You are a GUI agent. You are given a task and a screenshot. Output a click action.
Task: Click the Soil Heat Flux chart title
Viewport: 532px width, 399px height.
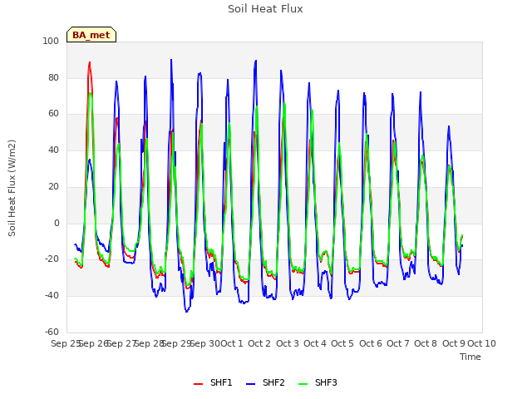coord(265,9)
